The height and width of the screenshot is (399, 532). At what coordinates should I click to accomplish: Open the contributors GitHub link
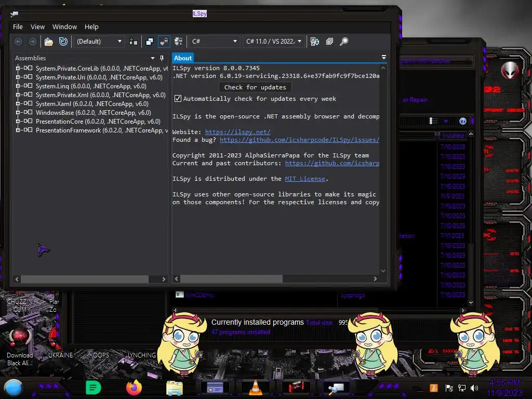pyautogui.click(x=332, y=163)
